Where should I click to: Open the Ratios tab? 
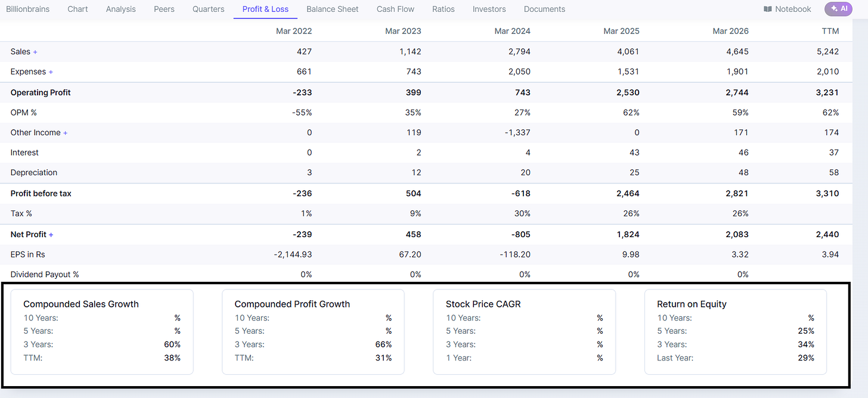click(444, 9)
